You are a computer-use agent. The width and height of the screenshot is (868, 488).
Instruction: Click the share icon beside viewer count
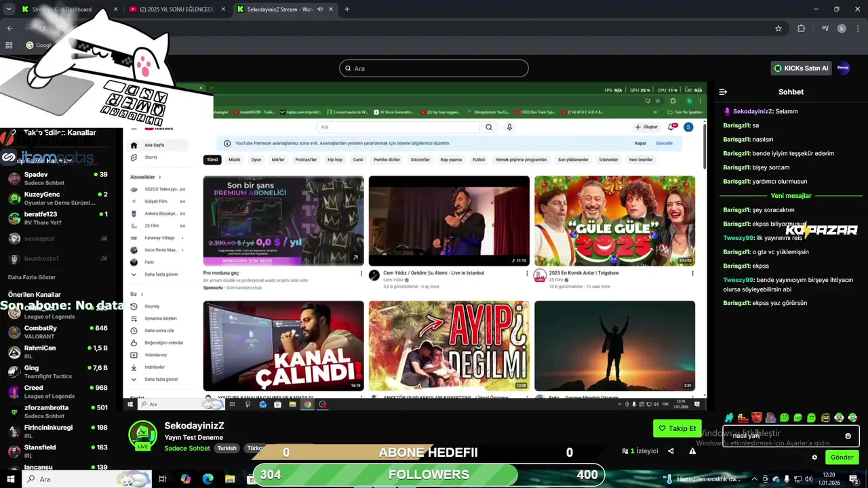671,451
